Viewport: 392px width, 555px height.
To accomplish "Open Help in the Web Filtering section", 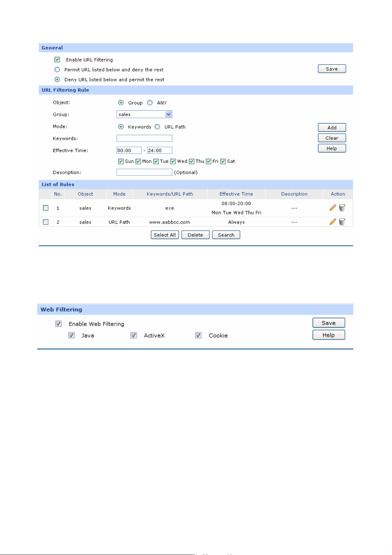I will click(329, 335).
